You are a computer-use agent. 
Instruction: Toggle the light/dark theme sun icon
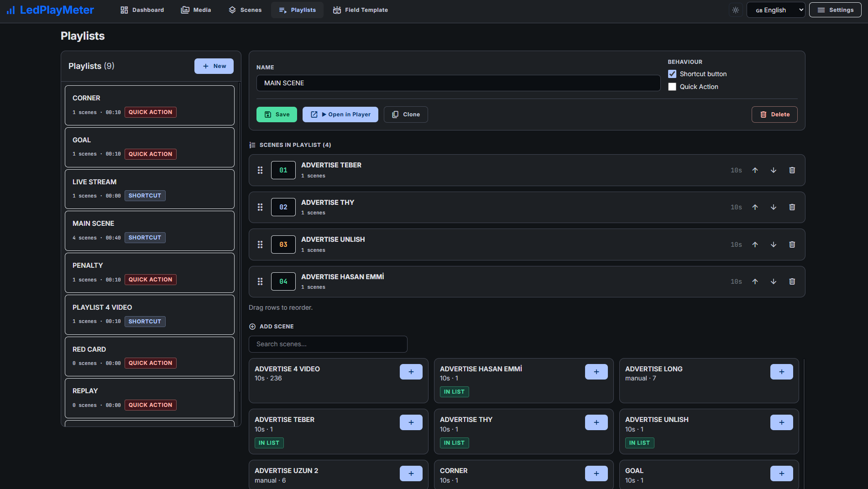736,10
